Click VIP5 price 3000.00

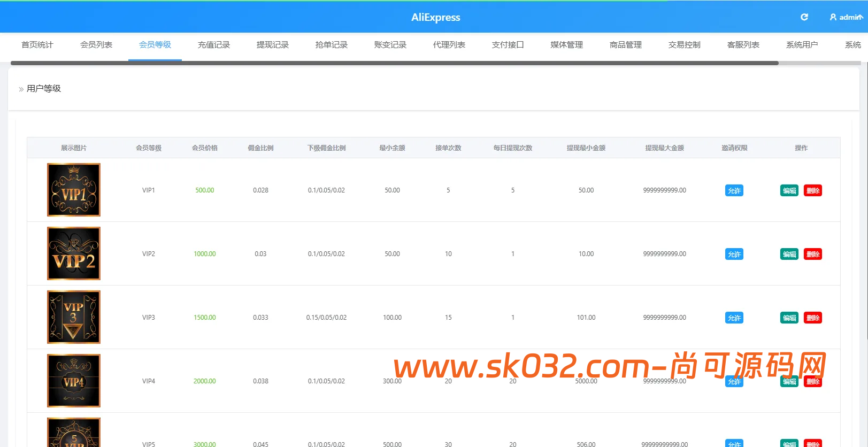click(x=205, y=444)
